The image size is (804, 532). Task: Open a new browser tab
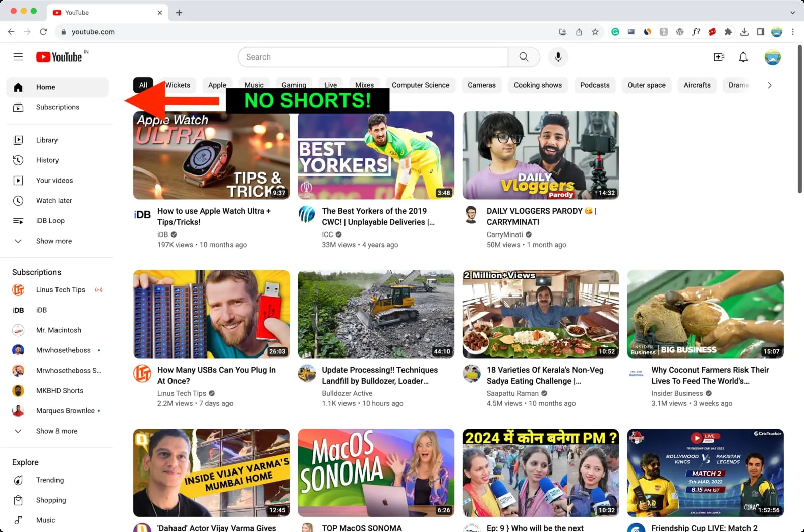click(x=179, y=13)
